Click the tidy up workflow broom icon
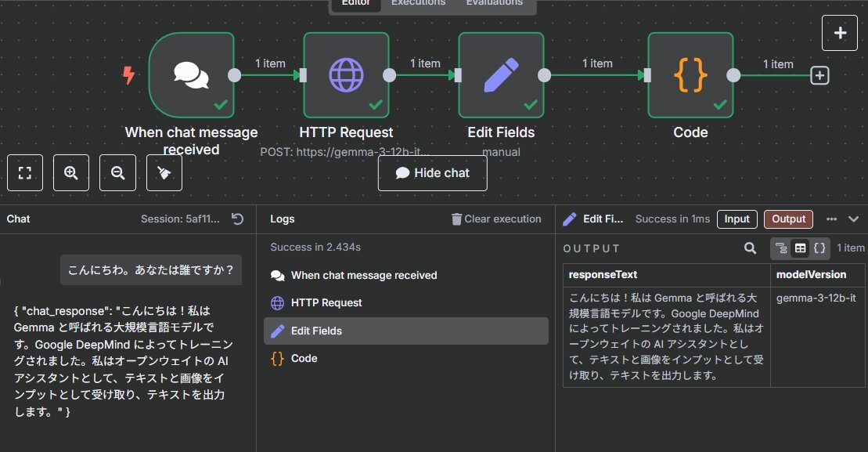 (x=164, y=173)
